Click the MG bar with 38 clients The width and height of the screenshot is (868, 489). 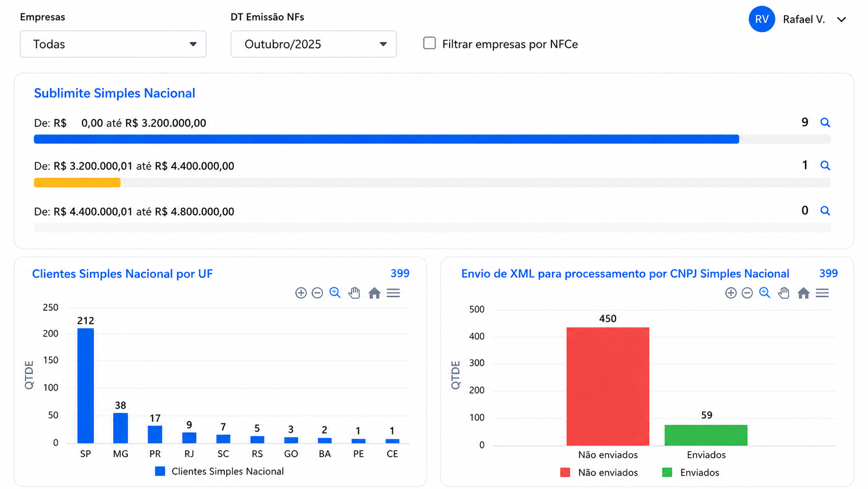coord(120,428)
